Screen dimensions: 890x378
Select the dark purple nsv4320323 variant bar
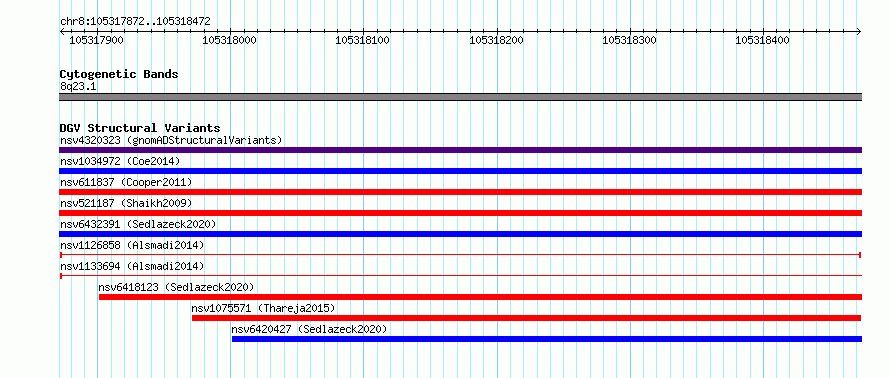(x=460, y=150)
